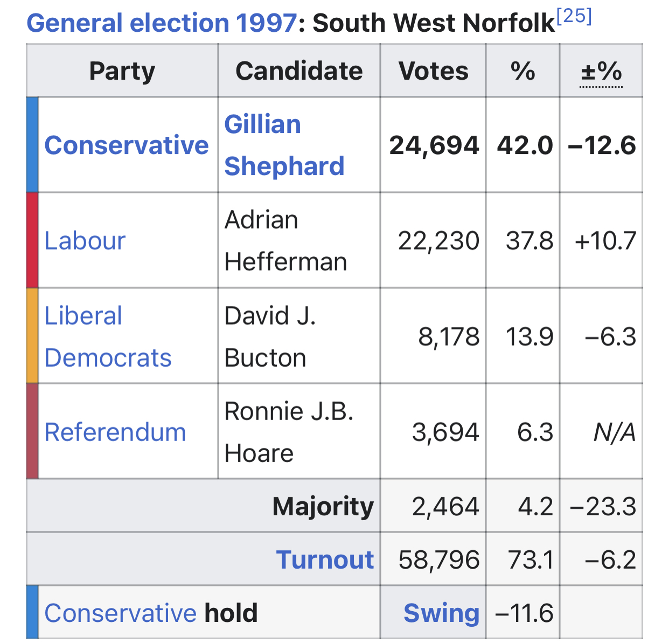Click the Party column header

(x=122, y=71)
